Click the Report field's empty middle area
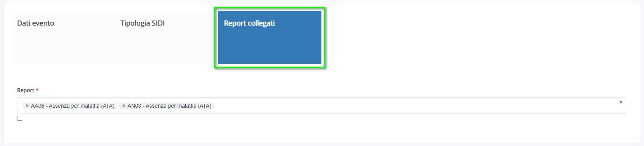Screen dimensions: 644x146 coord(415,106)
